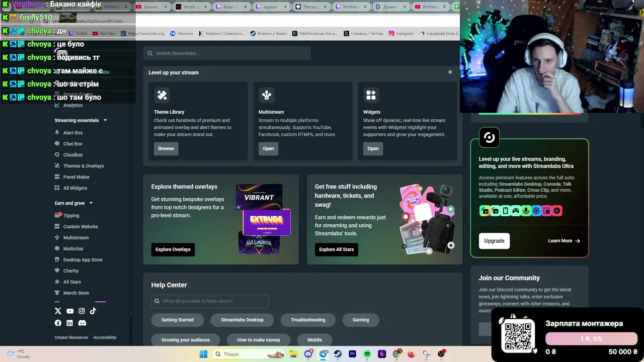Click the Discord social icon in sidebar footer
644x362 pixels.
tap(82, 323)
